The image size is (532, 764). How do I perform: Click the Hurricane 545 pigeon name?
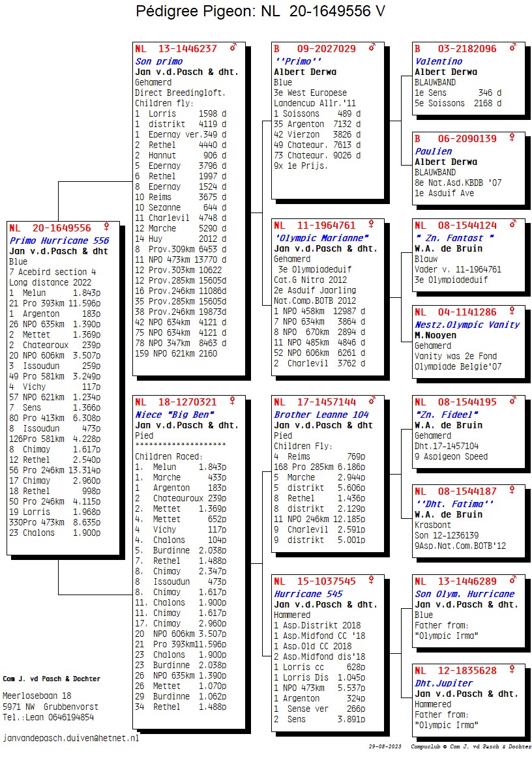coord(308,594)
